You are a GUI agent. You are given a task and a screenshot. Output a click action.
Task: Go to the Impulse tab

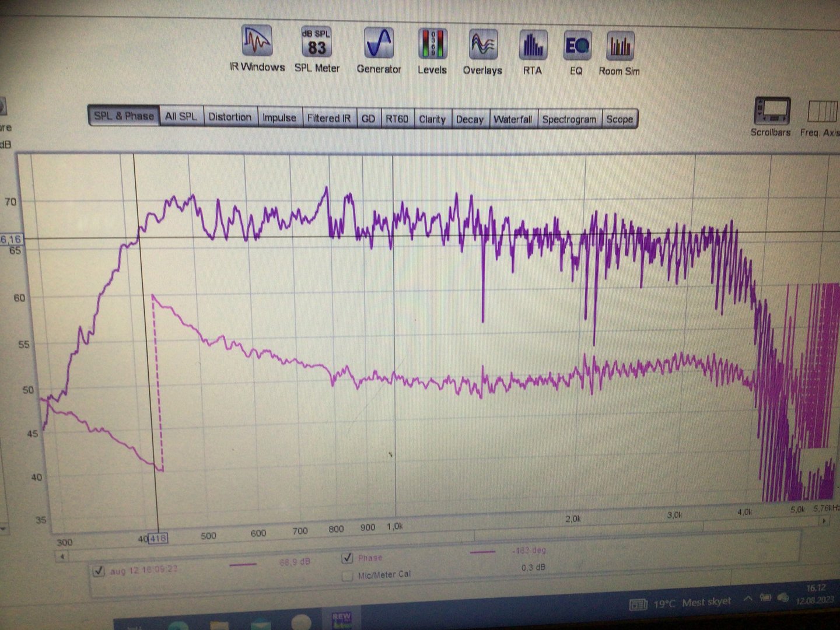(x=279, y=117)
